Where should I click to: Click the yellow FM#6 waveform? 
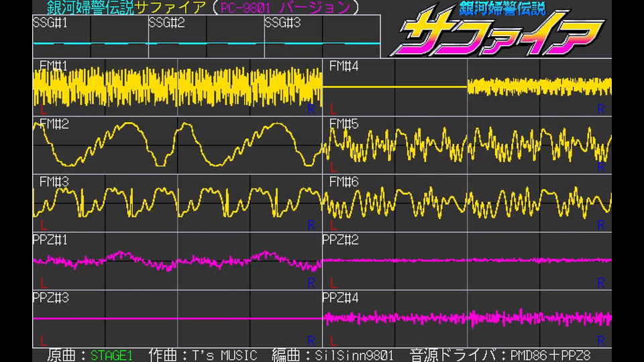467,202
